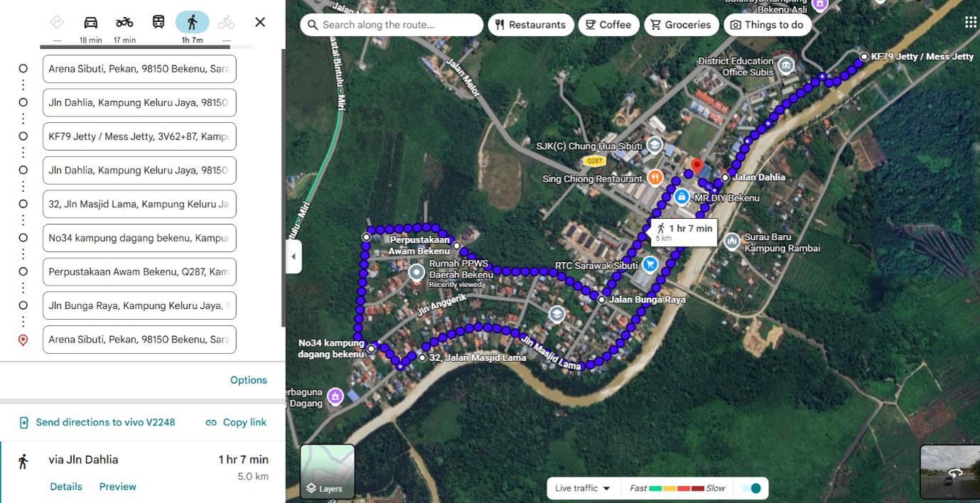The image size is (980, 503).
Task: Open route Details link
Action: tap(66, 487)
